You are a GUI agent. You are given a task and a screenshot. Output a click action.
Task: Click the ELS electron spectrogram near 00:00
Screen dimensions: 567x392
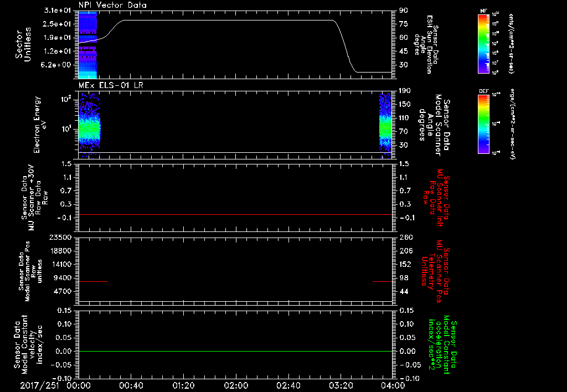(x=89, y=126)
